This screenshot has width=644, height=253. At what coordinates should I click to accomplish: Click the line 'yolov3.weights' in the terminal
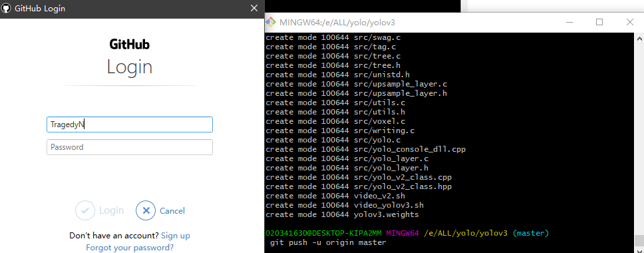click(342, 214)
